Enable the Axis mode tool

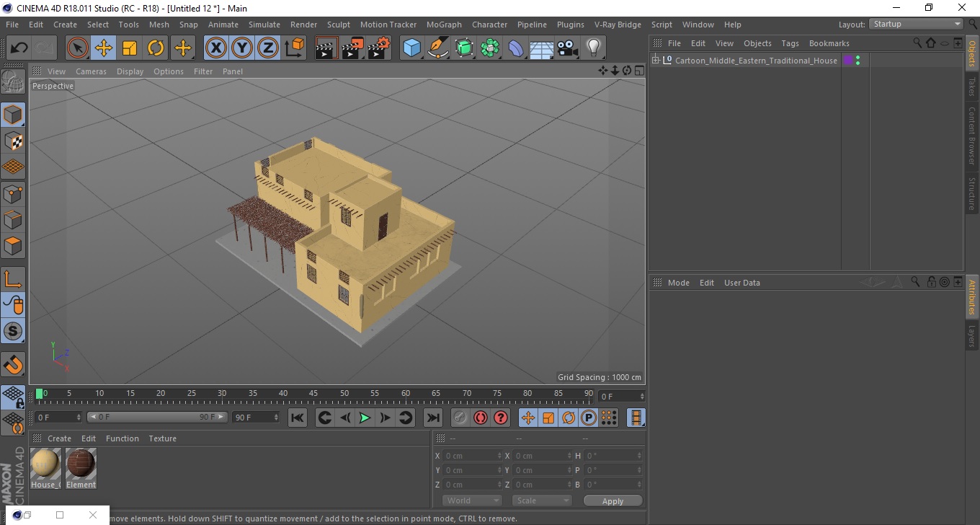click(x=13, y=279)
